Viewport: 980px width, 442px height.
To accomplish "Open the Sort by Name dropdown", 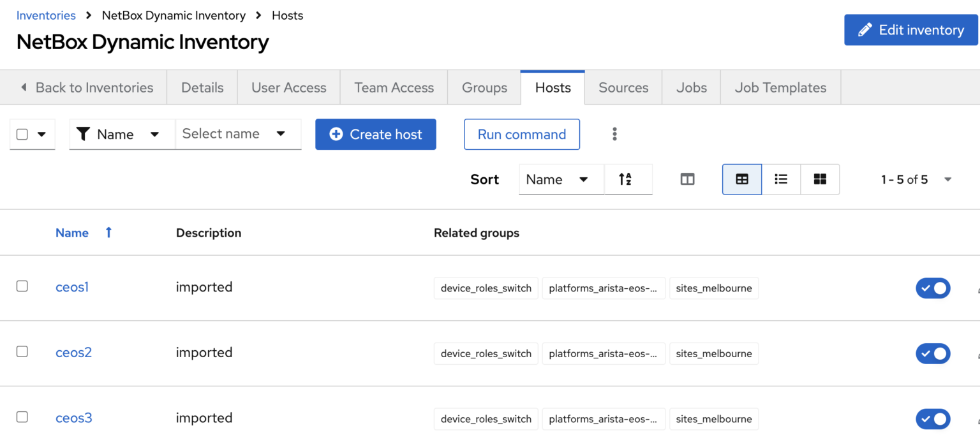I will [560, 179].
